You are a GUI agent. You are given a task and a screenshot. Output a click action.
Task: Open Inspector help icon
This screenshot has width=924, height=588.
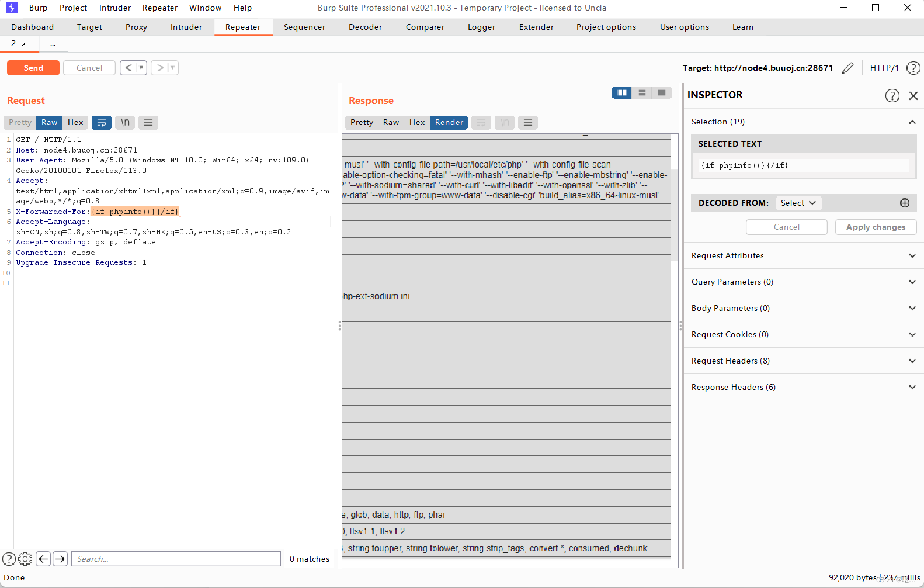click(x=892, y=95)
